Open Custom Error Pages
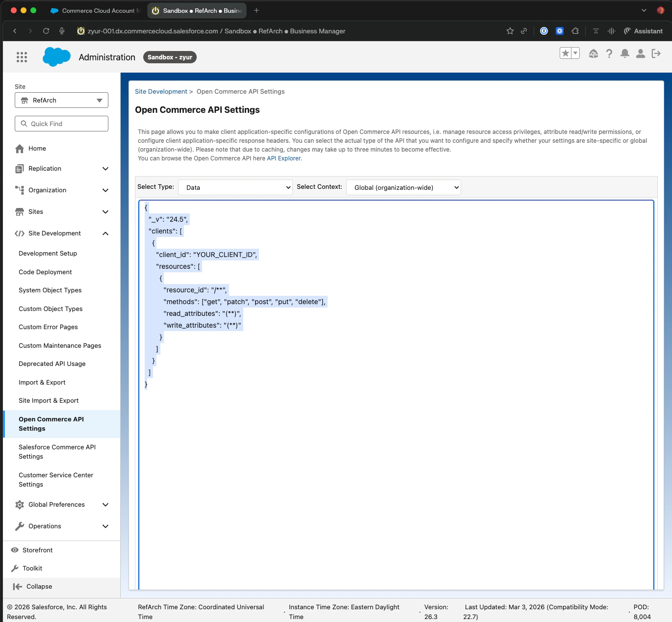672x622 pixels. pos(48,327)
